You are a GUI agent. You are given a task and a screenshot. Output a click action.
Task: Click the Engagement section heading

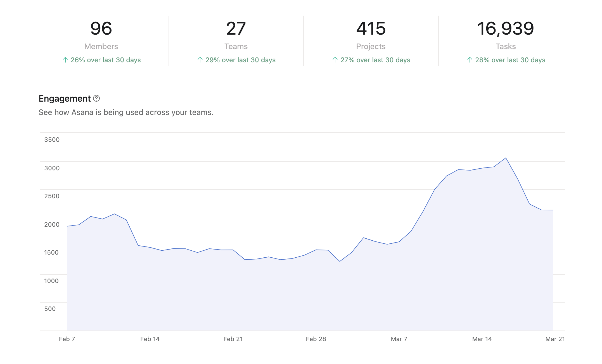pyautogui.click(x=65, y=99)
